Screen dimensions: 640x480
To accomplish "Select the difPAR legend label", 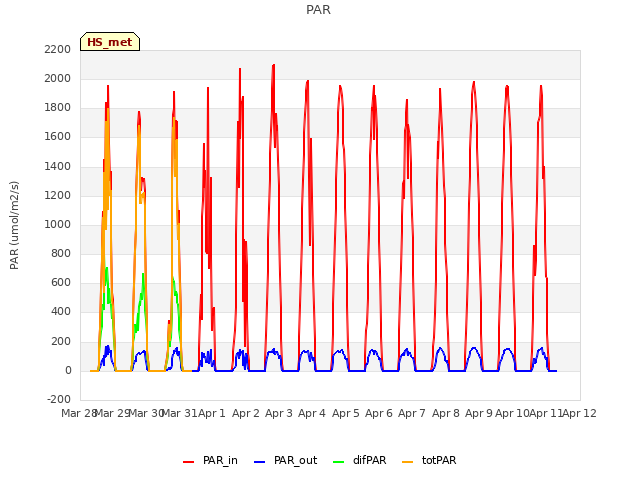I will tap(369, 460).
